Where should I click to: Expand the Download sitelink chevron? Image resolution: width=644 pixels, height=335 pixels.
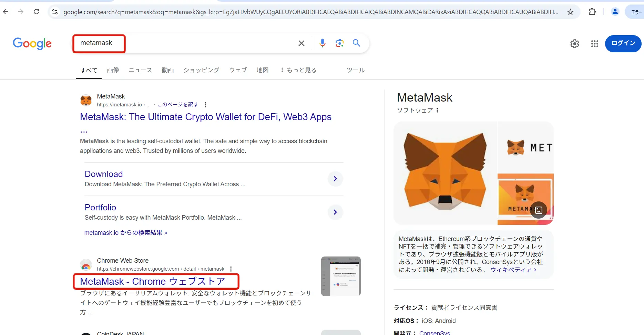coord(335,179)
